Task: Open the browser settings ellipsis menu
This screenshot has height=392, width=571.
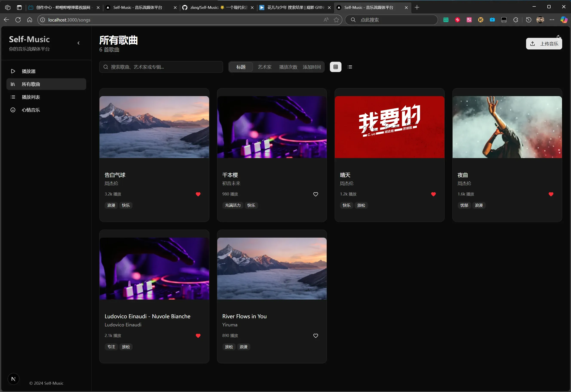Action: tap(552, 20)
